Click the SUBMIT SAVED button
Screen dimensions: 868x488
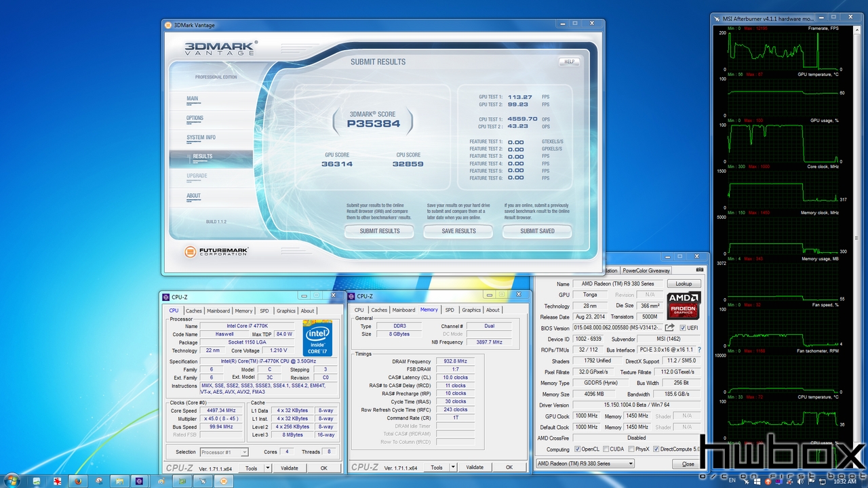pyautogui.click(x=537, y=231)
